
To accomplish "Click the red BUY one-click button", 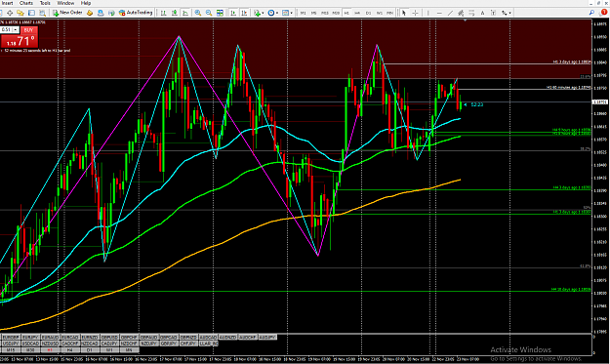I will coord(28,30).
